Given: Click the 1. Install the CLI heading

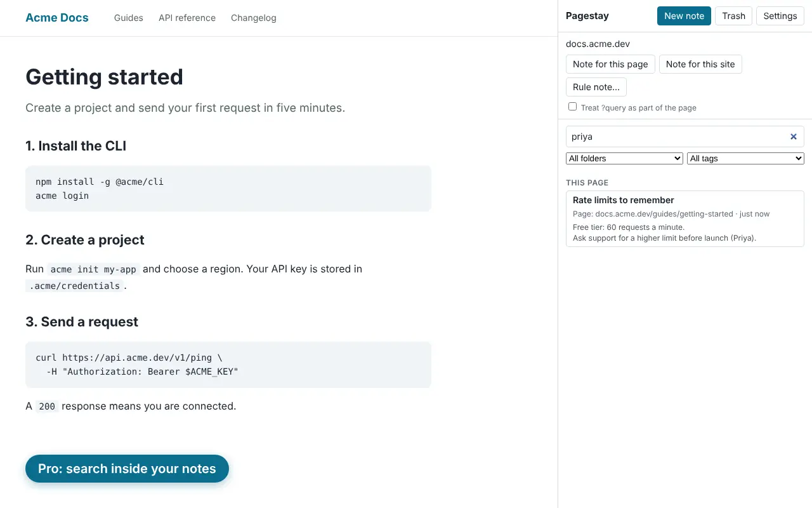Looking at the screenshot, I should point(76,146).
